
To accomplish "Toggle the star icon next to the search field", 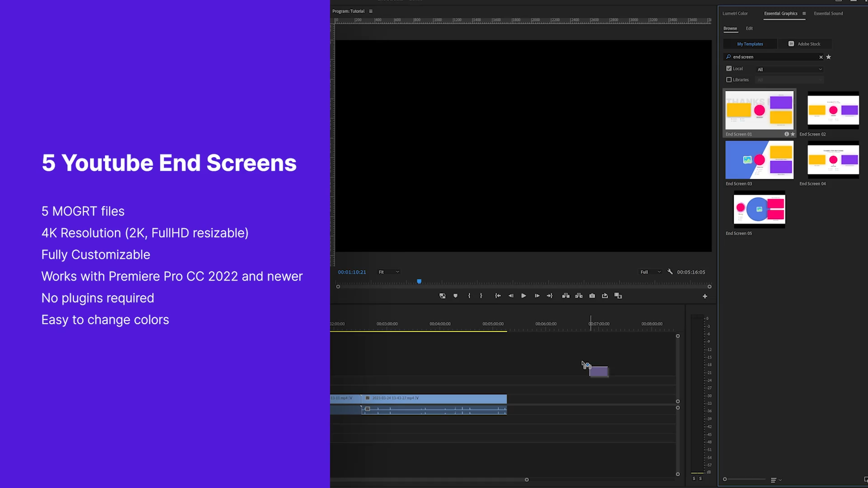I will (x=829, y=57).
